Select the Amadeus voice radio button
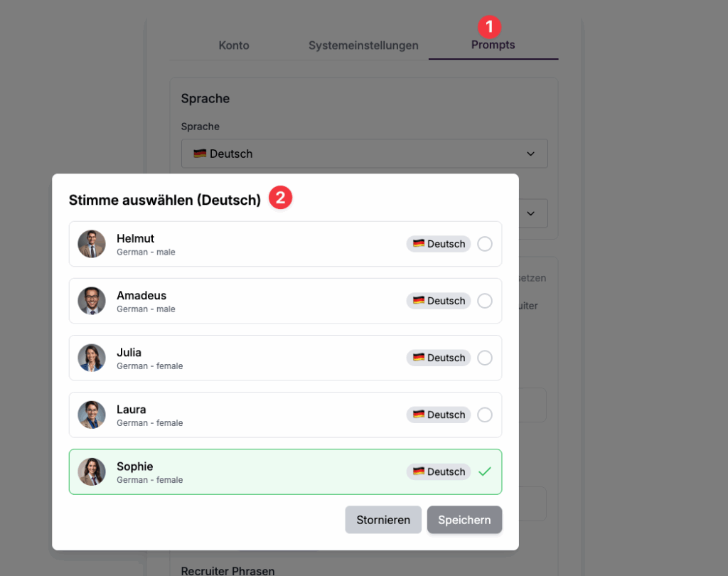 click(485, 301)
